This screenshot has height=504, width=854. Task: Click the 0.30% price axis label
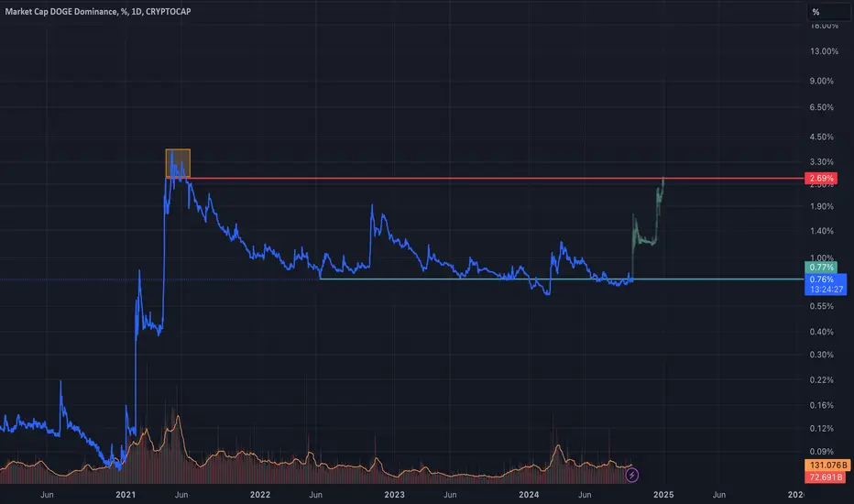point(821,355)
